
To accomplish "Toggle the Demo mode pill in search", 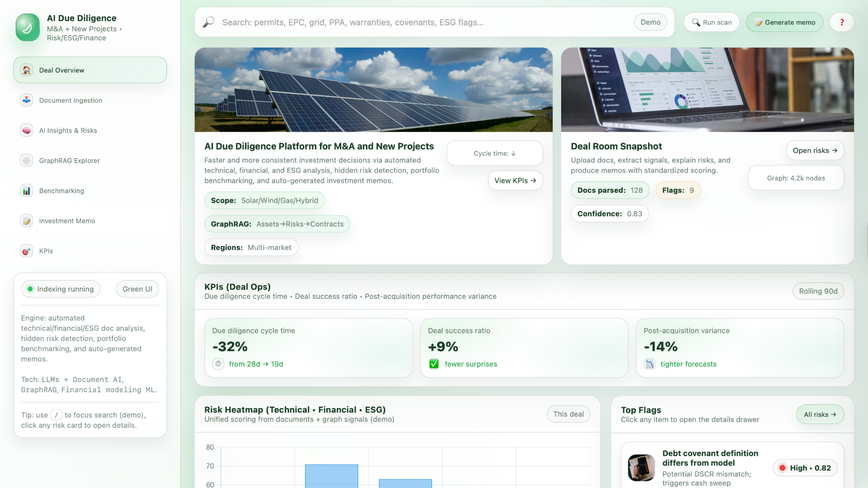I will (x=650, y=22).
